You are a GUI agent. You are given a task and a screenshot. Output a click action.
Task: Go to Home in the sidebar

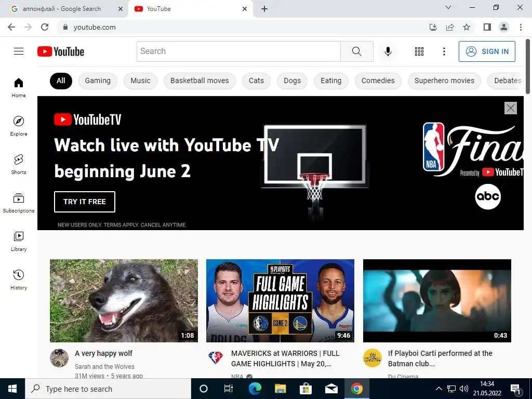(x=19, y=87)
